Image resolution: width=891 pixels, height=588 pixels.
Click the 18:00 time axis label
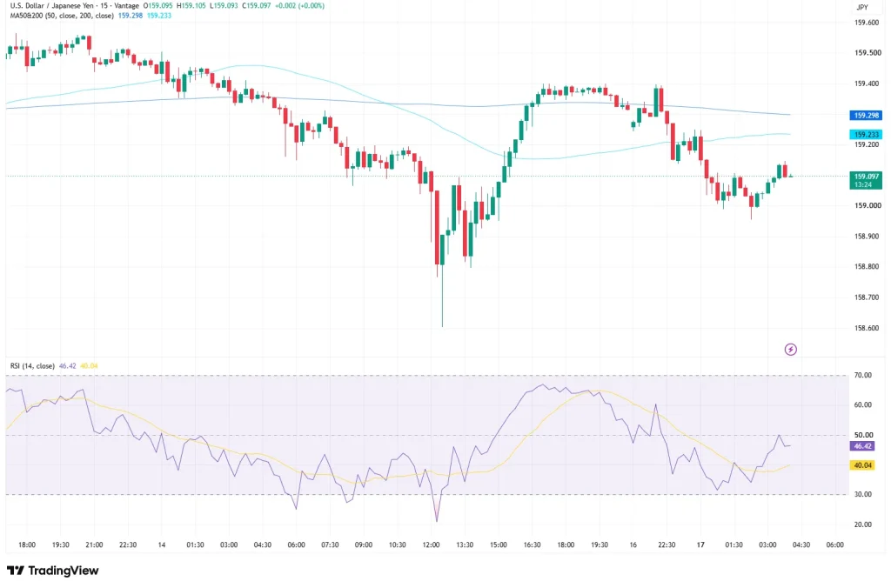coord(27,545)
